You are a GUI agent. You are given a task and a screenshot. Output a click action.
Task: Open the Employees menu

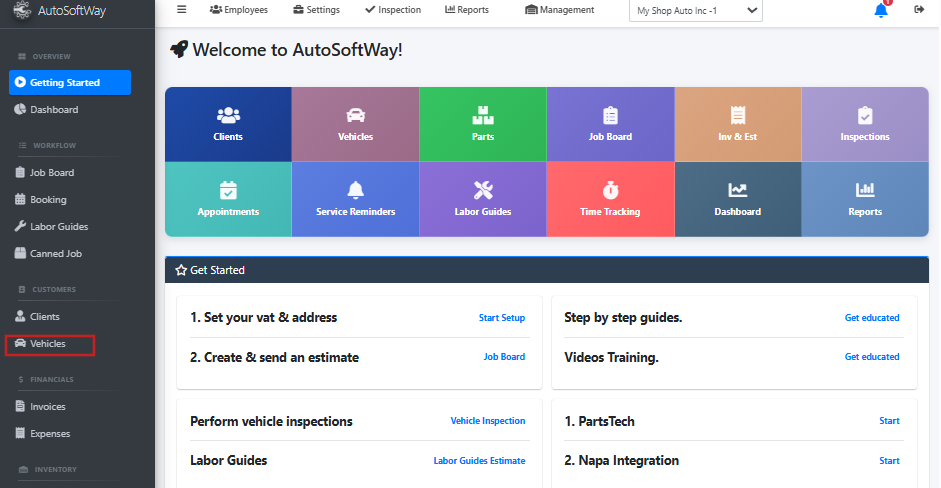[238, 10]
